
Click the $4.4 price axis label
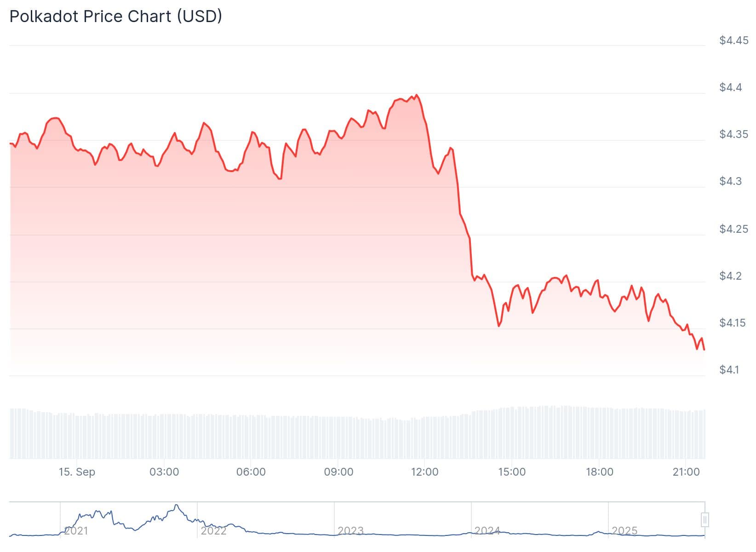[x=731, y=87]
